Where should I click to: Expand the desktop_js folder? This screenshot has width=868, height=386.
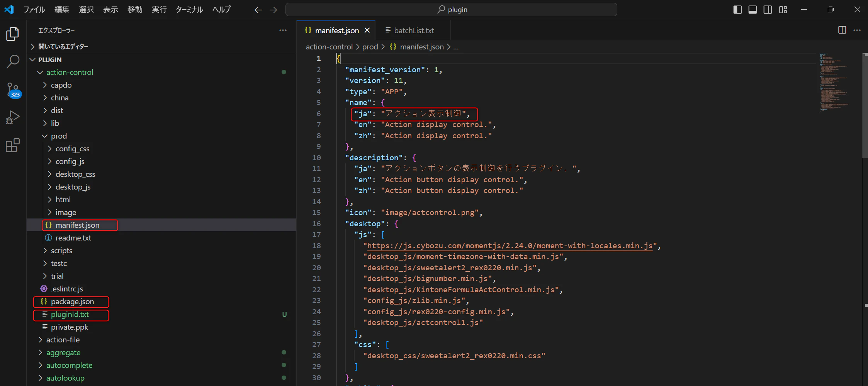[73, 187]
